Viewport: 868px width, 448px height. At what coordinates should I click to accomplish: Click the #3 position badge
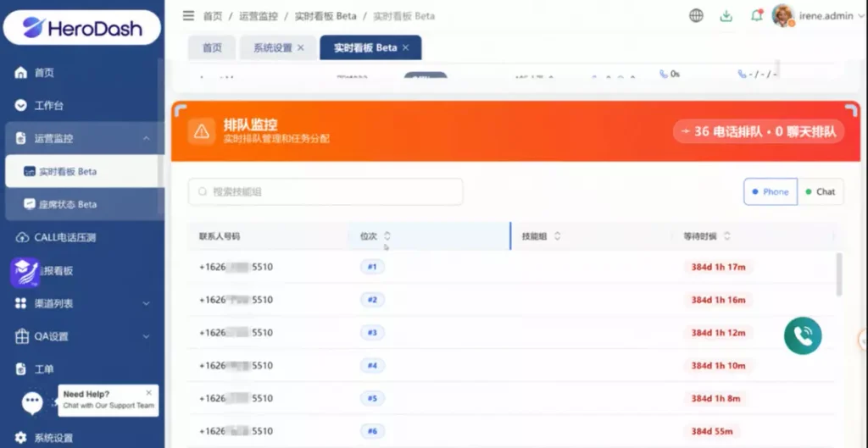pos(372,333)
